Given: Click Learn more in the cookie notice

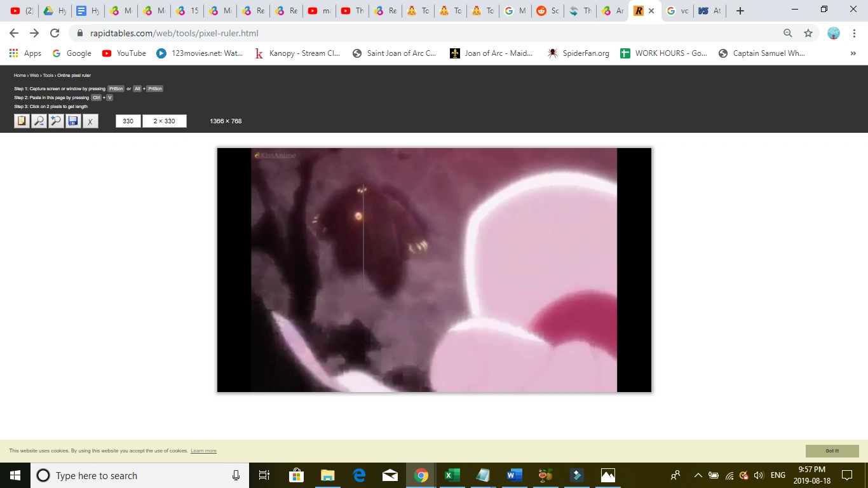Looking at the screenshot, I should pos(203,451).
